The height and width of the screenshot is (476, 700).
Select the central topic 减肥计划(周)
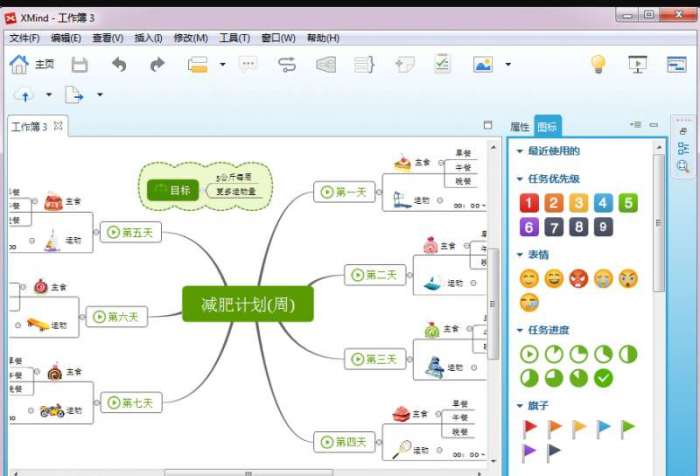pos(248,304)
